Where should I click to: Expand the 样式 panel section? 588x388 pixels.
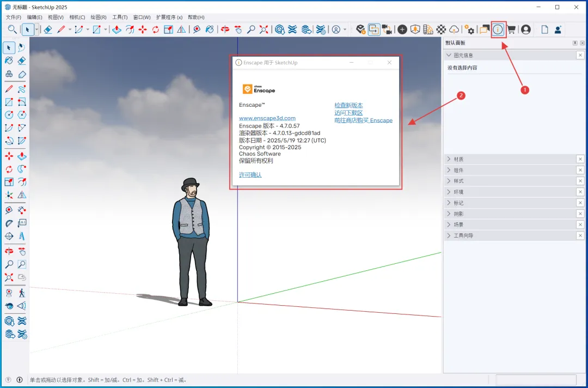click(449, 181)
